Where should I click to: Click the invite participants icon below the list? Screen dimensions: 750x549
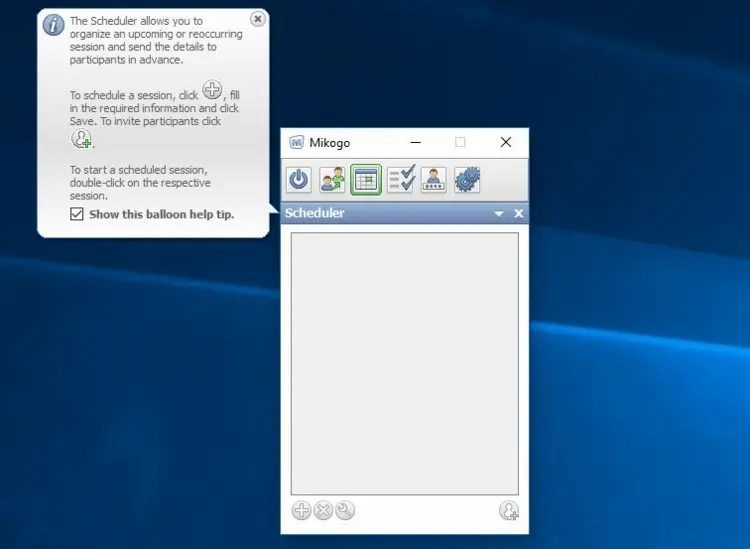pos(509,511)
